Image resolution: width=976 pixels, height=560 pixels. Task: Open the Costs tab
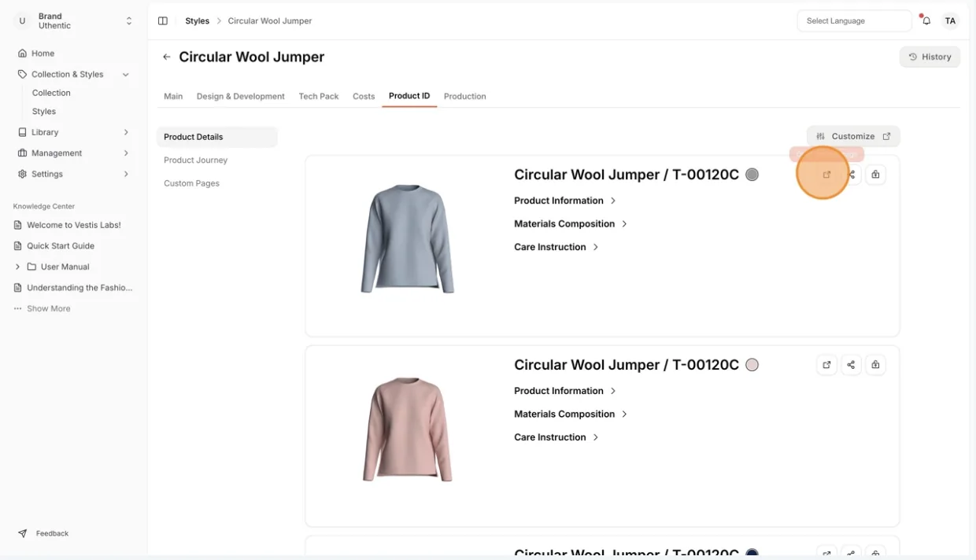pos(364,96)
